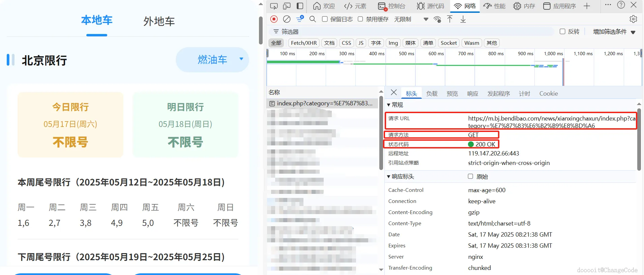The width and height of the screenshot is (644, 275).
Task: Filter by CSS requests
Action: click(346, 43)
